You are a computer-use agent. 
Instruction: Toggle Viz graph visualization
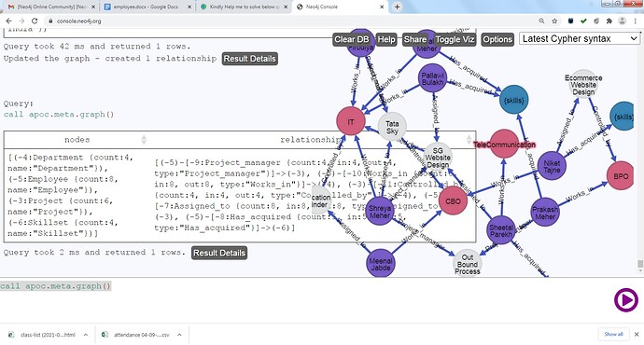point(455,39)
